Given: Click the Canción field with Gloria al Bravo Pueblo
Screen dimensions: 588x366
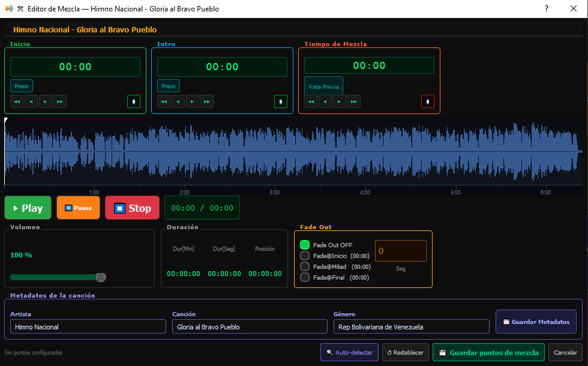Looking at the screenshot, I should coord(250,326).
